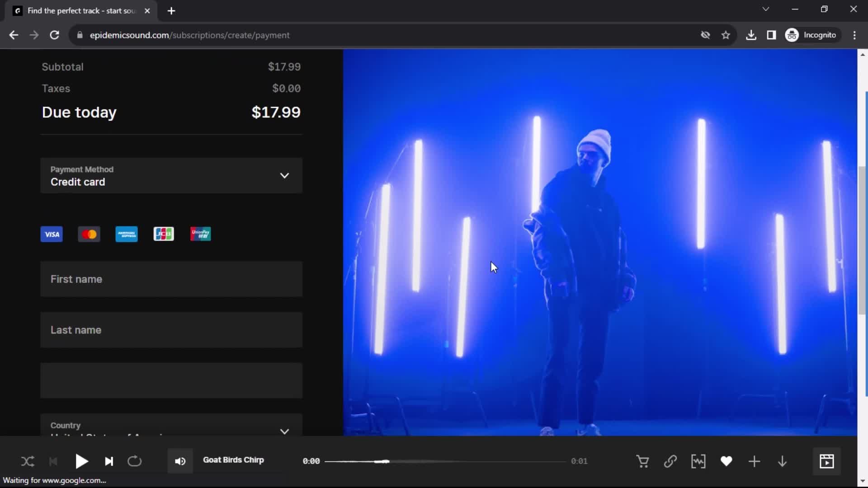The image size is (868, 488).
Task: Click the favorite/heart icon
Action: coord(726,461)
